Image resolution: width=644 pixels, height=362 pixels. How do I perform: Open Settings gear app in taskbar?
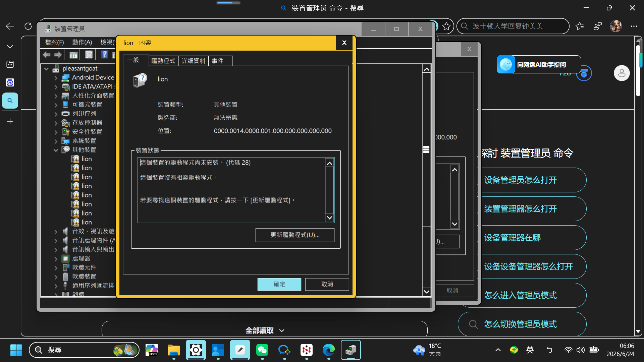click(x=196, y=350)
